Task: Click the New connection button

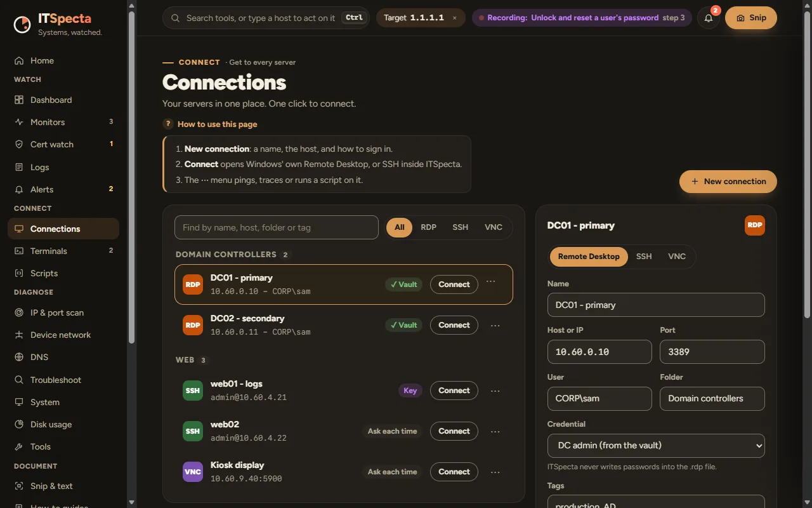Action: [x=728, y=182]
